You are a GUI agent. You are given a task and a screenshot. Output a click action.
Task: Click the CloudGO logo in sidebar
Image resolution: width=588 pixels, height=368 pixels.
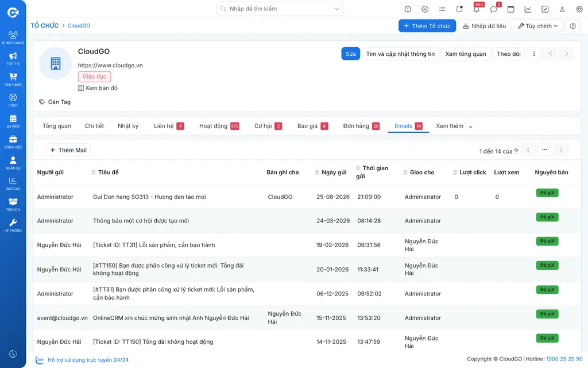pyautogui.click(x=13, y=13)
